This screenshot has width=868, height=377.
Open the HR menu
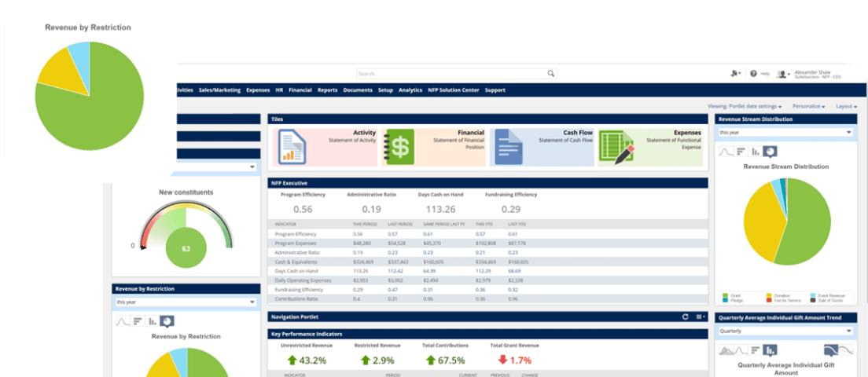pos(279,90)
